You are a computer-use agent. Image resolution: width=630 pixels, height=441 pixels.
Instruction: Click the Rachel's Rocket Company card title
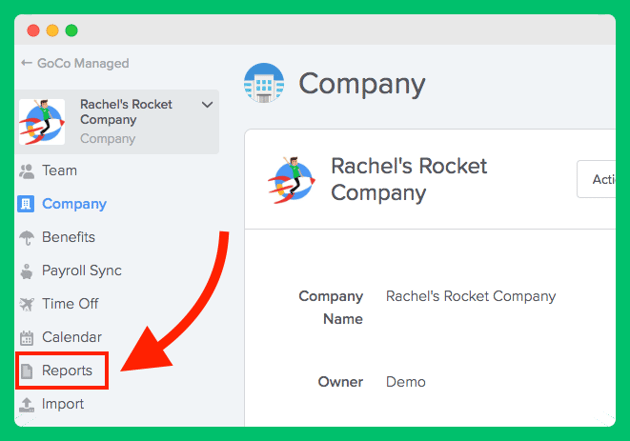pyautogui.click(x=409, y=180)
